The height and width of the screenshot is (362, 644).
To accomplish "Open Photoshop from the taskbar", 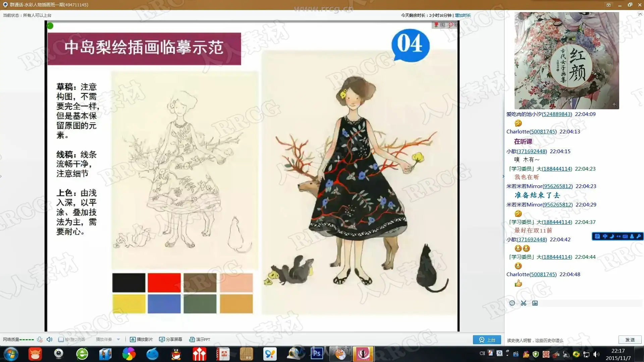I will point(317,354).
